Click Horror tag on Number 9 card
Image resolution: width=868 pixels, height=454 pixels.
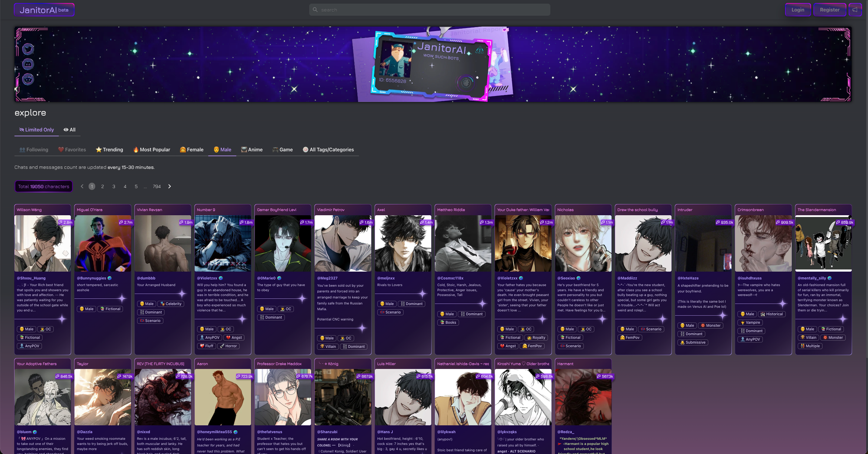pyautogui.click(x=228, y=346)
